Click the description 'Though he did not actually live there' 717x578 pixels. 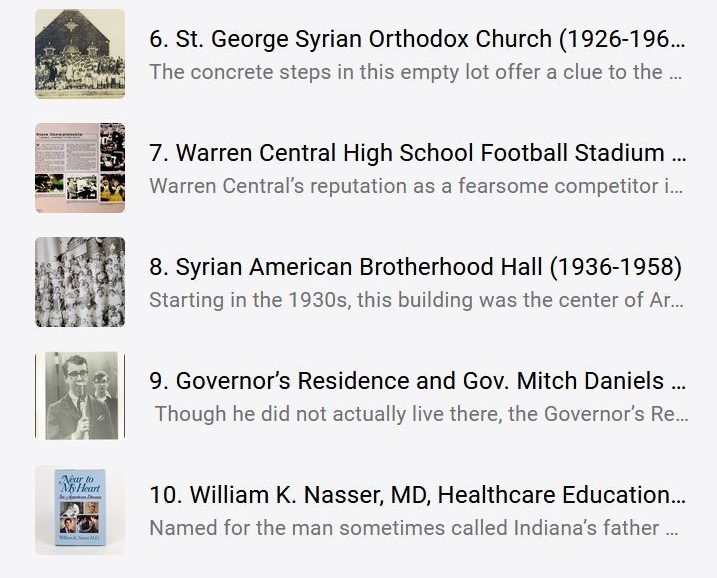point(420,414)
